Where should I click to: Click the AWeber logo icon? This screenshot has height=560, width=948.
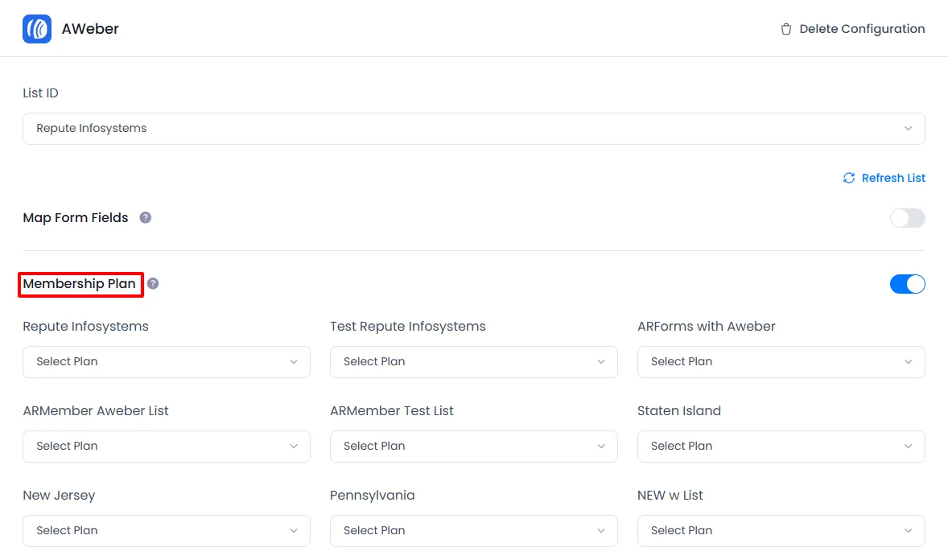click(37, 29)
